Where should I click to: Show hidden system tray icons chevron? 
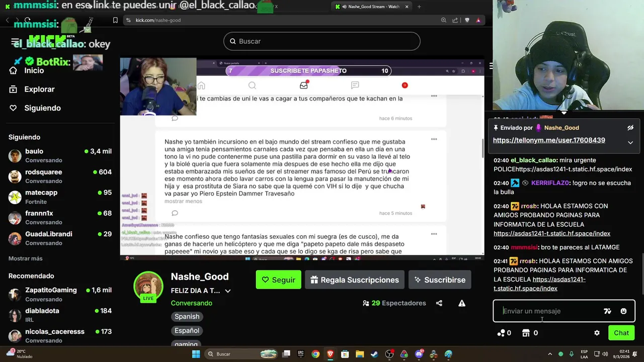pos(549,354)
